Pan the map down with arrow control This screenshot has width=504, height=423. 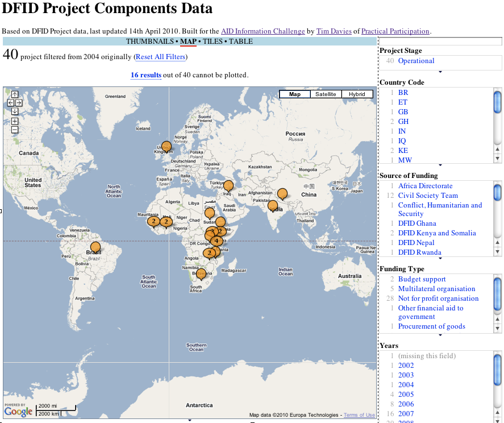[x=15, y=111]
